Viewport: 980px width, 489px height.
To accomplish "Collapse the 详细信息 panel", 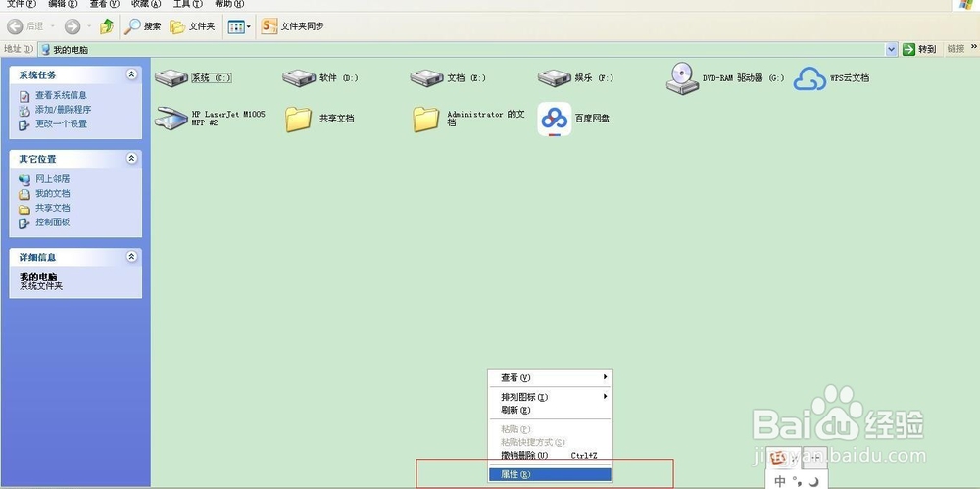I will click(131, 257).
